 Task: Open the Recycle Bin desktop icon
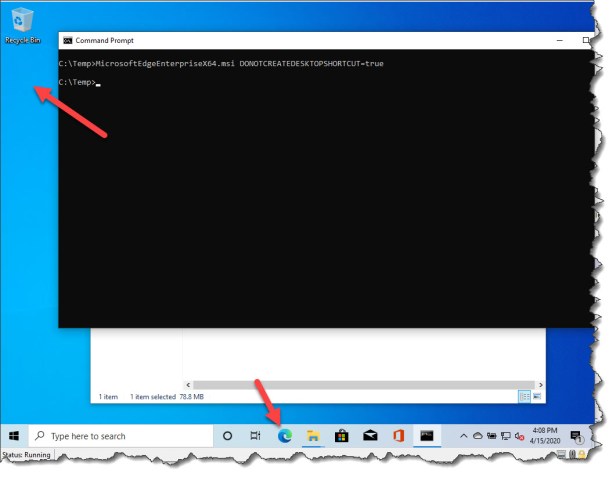tap(22, 26)
